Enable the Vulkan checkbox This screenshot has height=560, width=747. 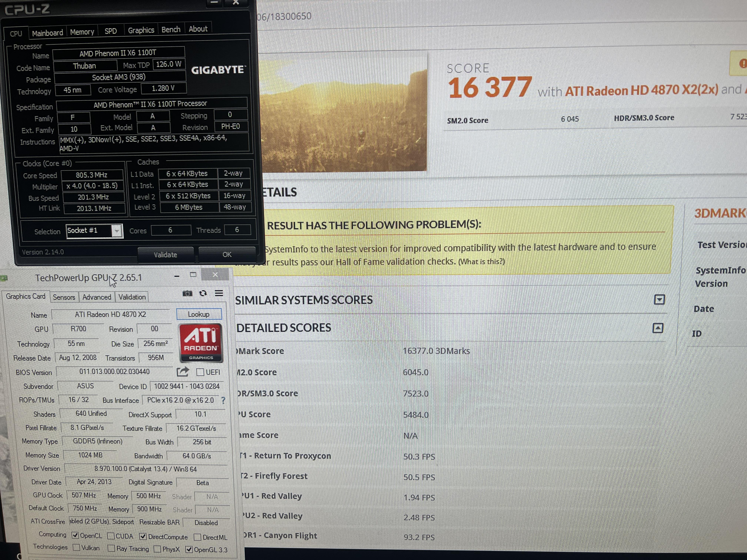(x=77, y=548)
